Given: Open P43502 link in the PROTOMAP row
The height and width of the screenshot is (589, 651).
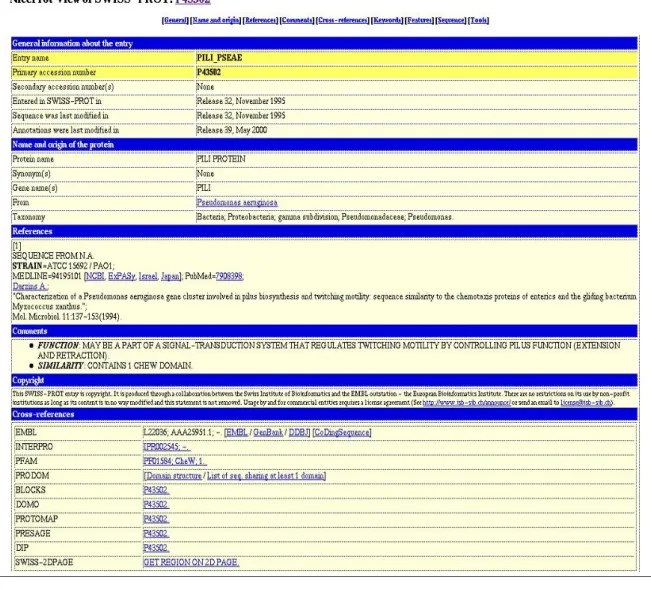Looking at the screenshot, I should tap(156, 519).
